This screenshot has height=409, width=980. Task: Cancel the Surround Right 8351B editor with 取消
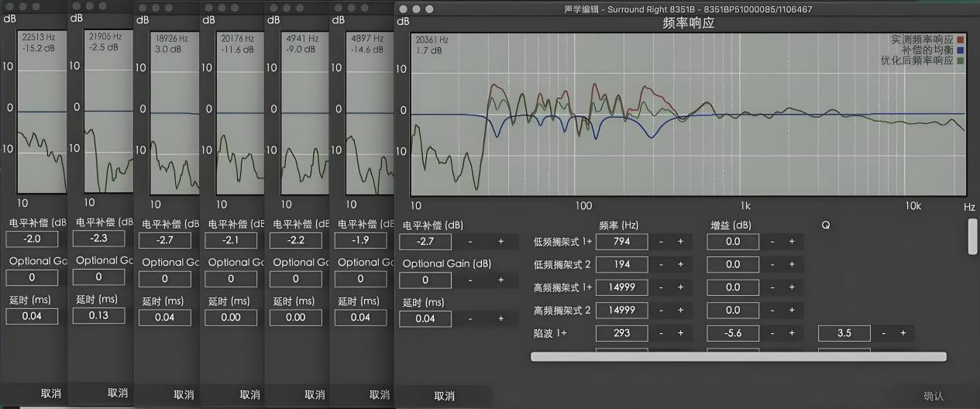(x=444, y=396)
